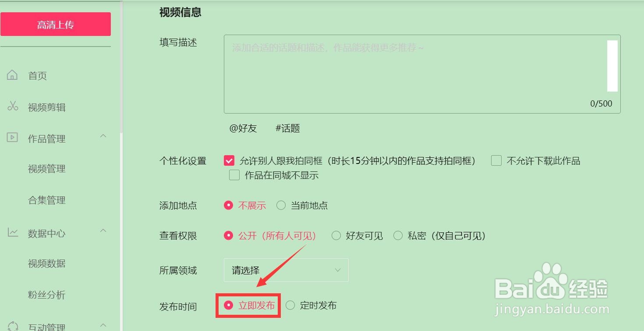644x331 pixels.
Task: Click the play-box icon for 作品管理
Action: click(12, 138)
